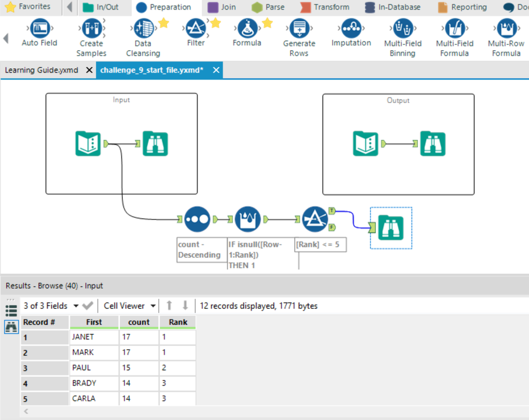Select the PAUL cell
This screenshot has width=529, height=420.
94,368
